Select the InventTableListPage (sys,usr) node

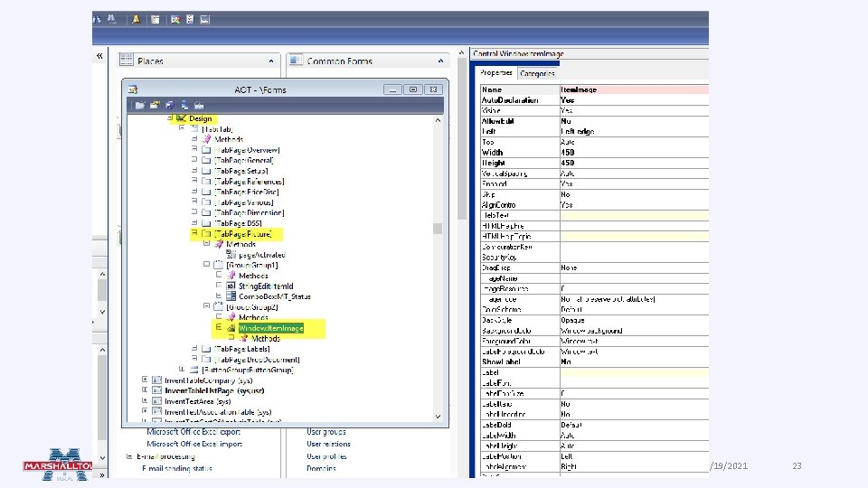[214, 390]
